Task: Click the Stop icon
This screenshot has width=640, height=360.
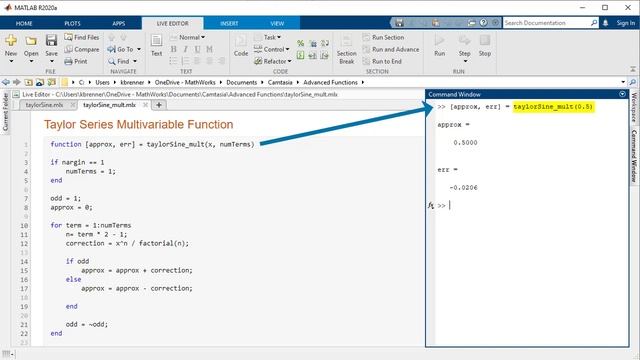Action: [485, 40]
